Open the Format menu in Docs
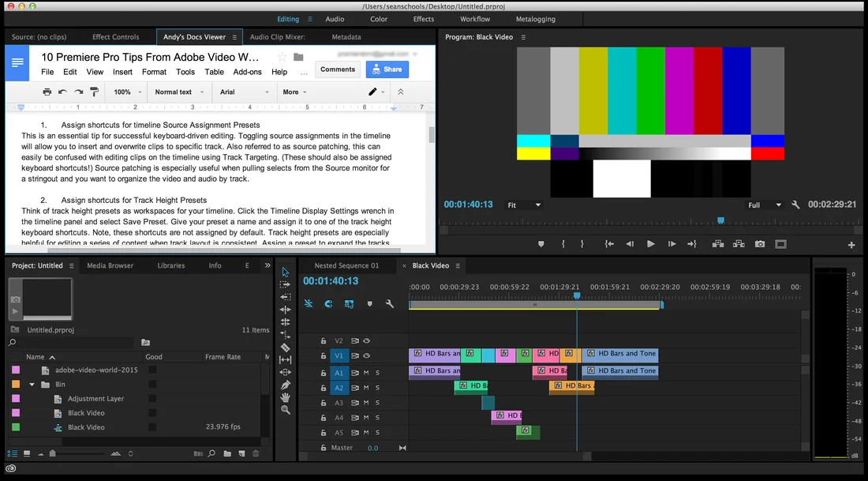This screenshot has height=481, width=868. [x=154, y=72]
